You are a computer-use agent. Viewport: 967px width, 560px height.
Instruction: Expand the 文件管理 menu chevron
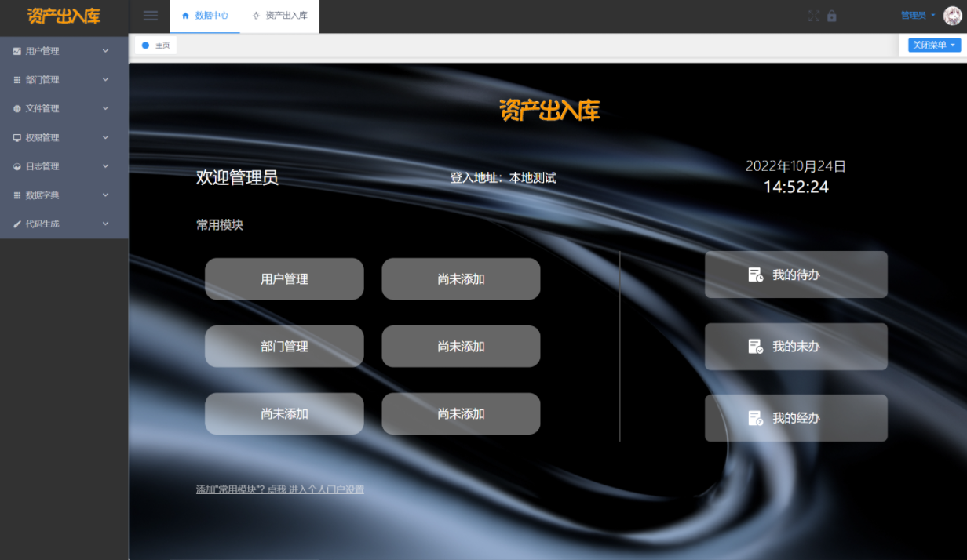pyautogui.click(x=105, y=108)
